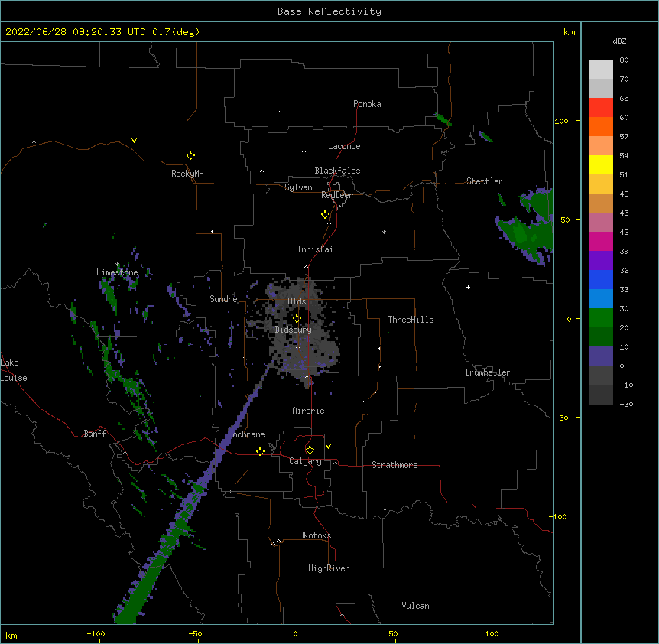Viewport: 659px width, 644px height.
Task: Click the Ponoka city label
Action: (x=367, y=104)
